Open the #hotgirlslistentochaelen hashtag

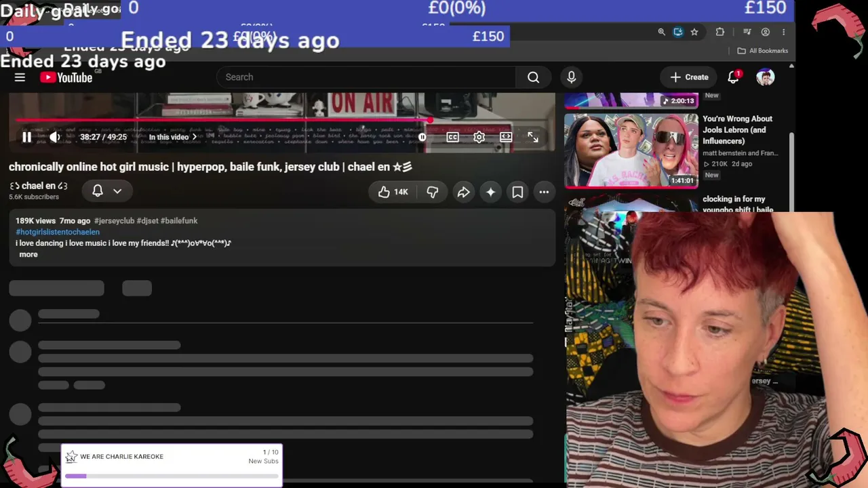click(58, 232)
